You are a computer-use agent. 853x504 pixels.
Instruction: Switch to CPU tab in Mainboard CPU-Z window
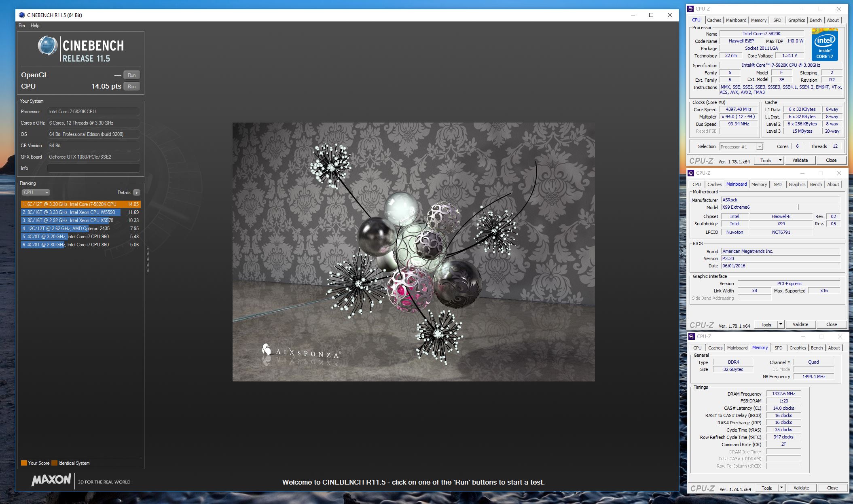(696, 184)
